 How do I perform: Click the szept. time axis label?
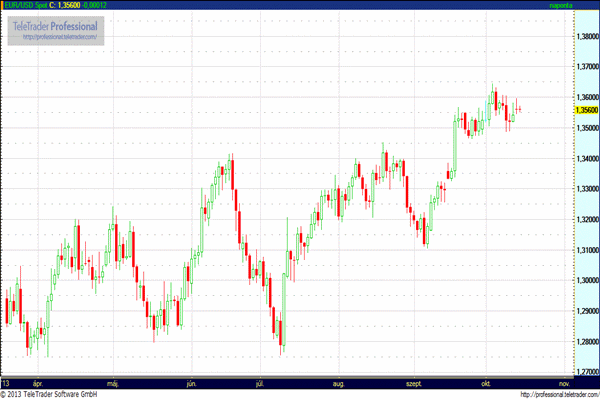pos(414,383)
